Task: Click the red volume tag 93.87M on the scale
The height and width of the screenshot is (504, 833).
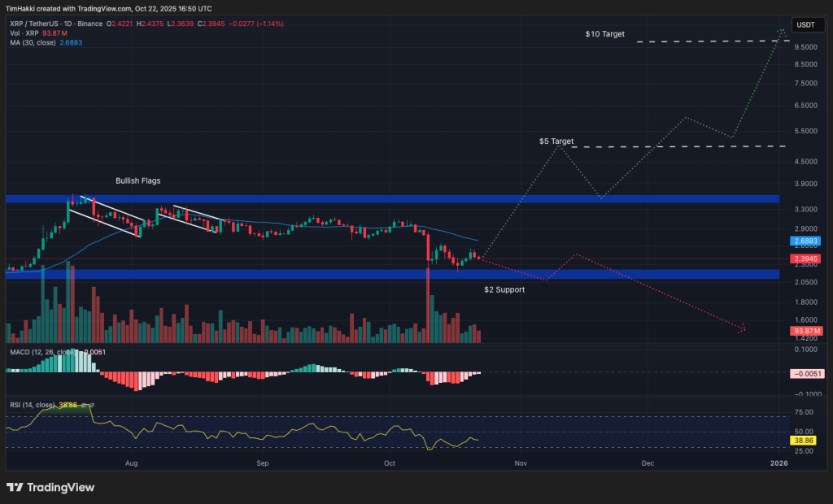Action: pyautogui.click(x=805, y=331)
